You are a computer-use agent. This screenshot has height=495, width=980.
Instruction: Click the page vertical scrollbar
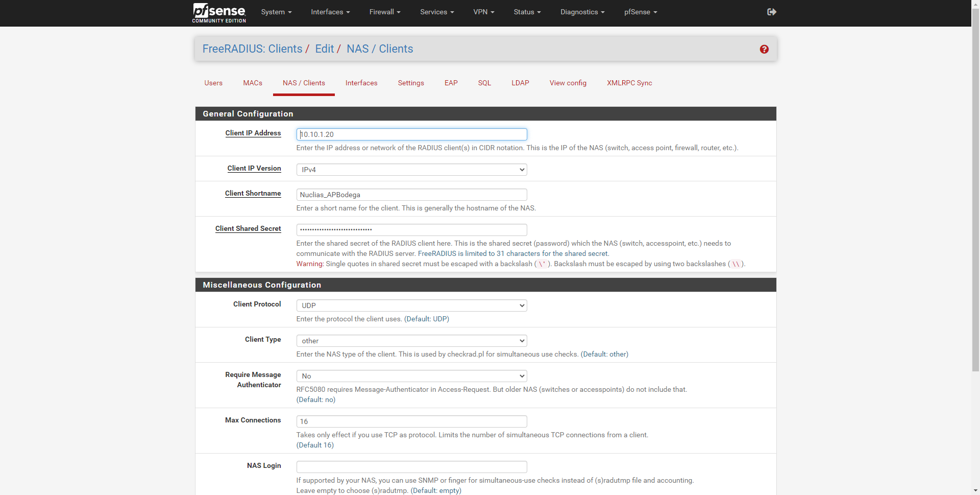pyautogui.click(x=975, y=189)
